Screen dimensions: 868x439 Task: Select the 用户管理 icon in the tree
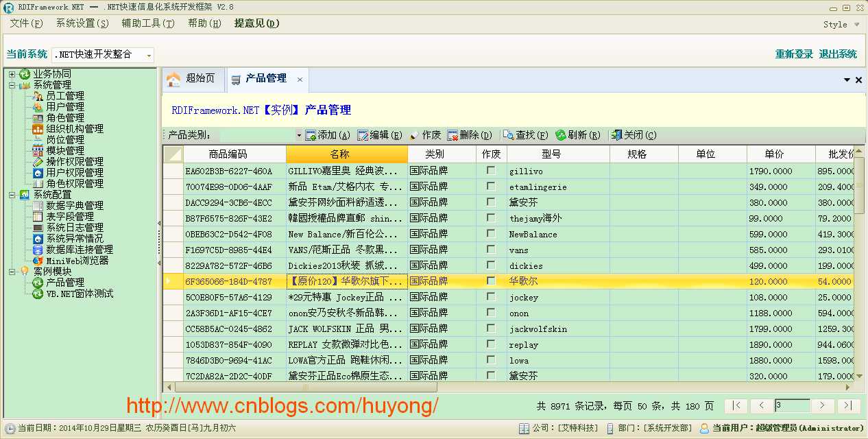point(38,107)
